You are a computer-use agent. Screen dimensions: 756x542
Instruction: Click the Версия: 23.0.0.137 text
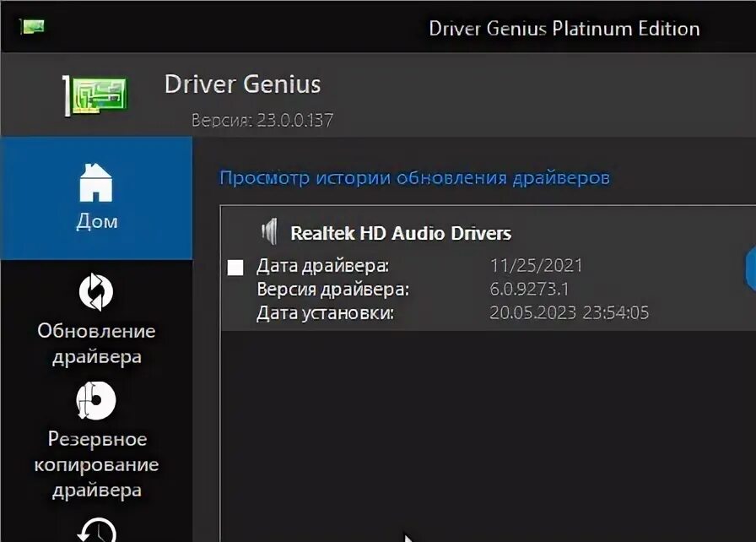tap(262, 120)
